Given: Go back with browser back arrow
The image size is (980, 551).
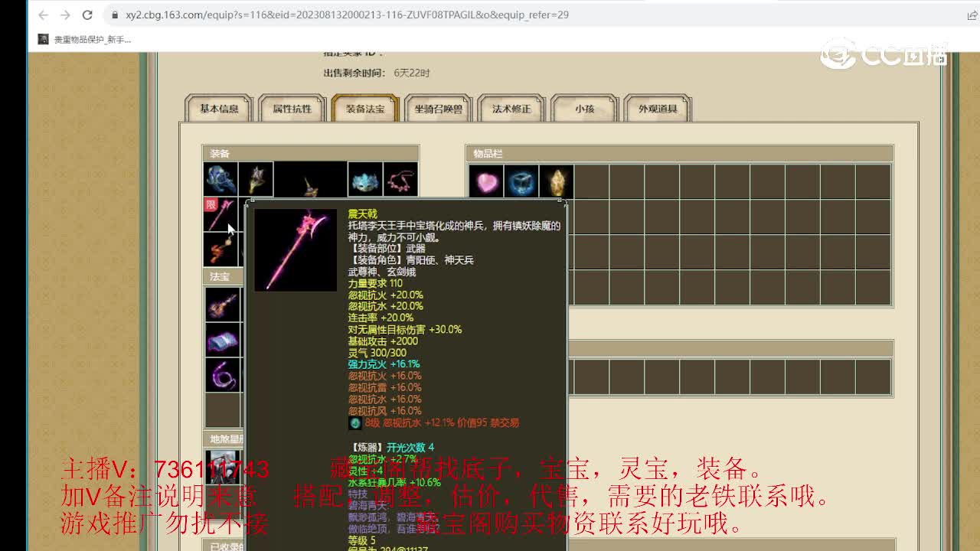Looking at the screenshot, I should 44,15.
